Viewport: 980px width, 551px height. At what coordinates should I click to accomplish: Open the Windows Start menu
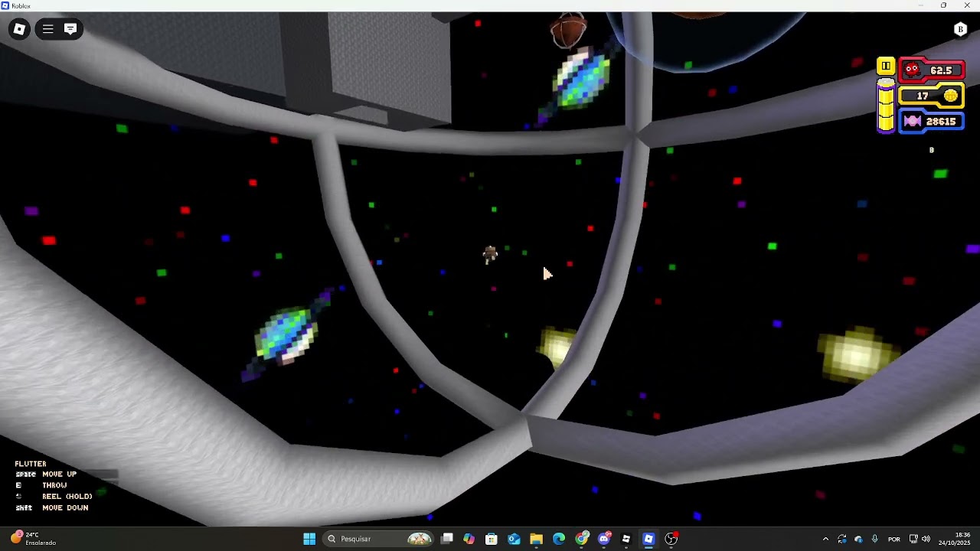pos(309,539)
